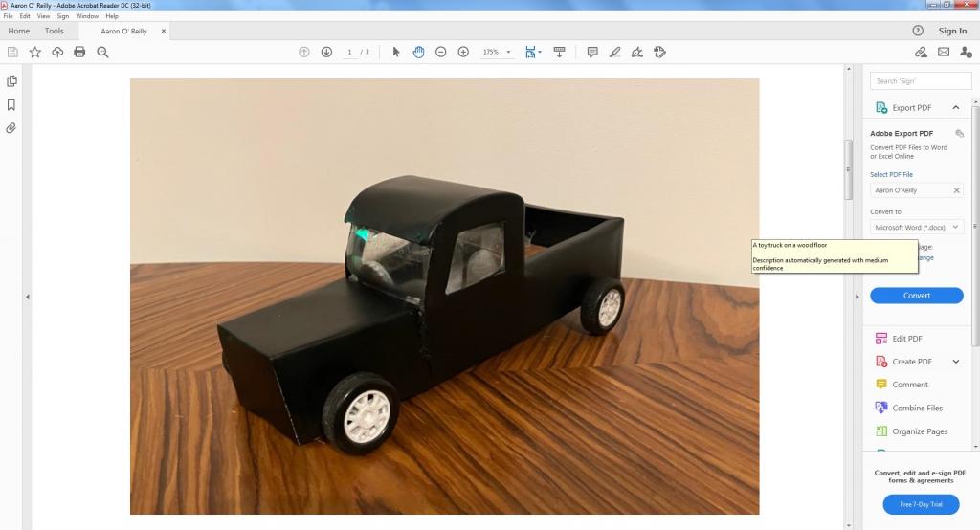Open Microsoft Word format dropdown
Image resolution: width=980 pixels, height=530 pixels.
click(916, 228)
